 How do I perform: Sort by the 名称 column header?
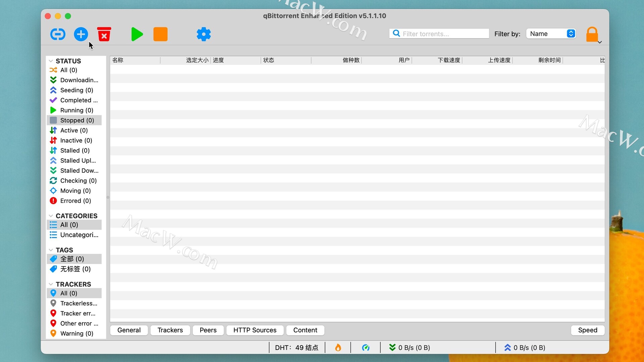coord(135,60)
